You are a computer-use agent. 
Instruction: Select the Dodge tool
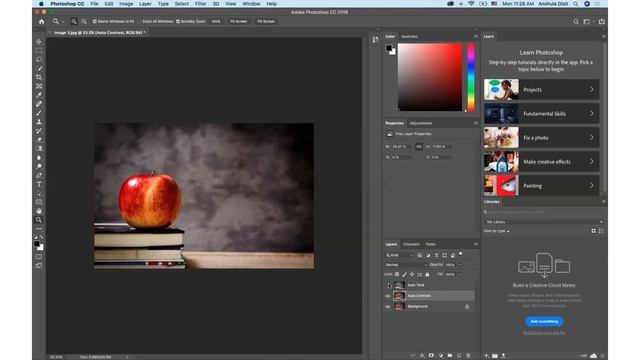click(39, 167)
